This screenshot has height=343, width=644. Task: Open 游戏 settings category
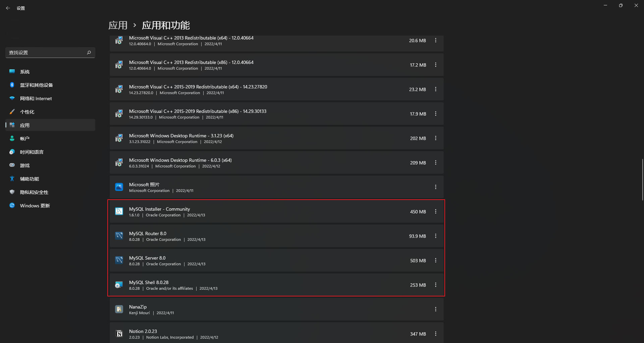point(50,165)
